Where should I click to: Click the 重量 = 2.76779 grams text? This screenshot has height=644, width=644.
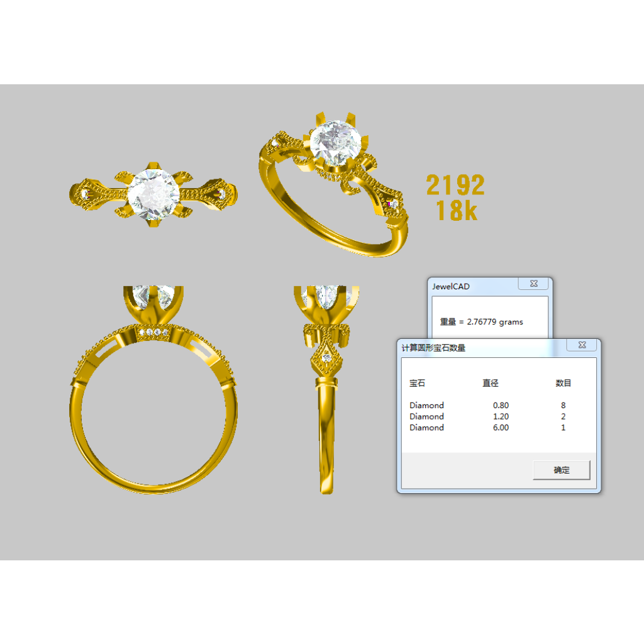pos(481,321)
